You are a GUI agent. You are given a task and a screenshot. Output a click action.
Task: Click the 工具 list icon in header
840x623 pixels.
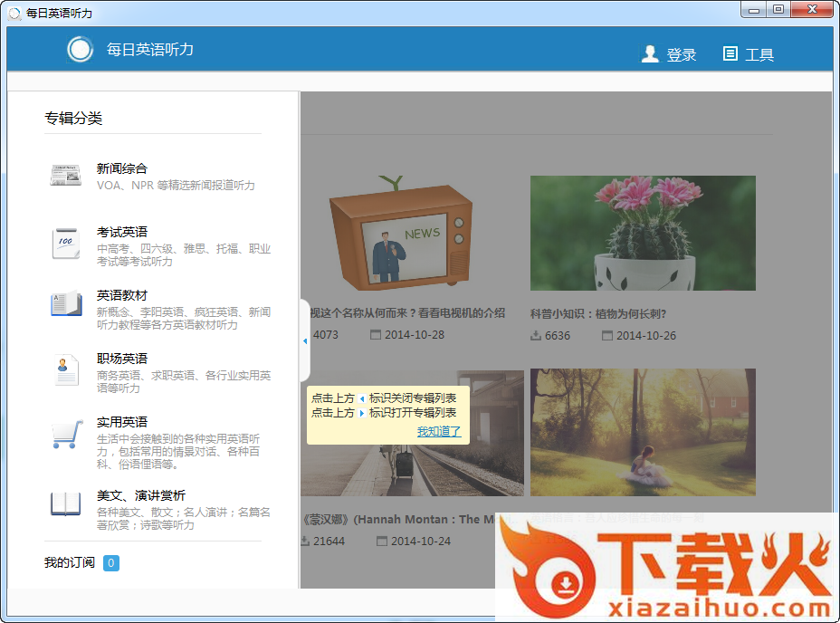[730, 54]
